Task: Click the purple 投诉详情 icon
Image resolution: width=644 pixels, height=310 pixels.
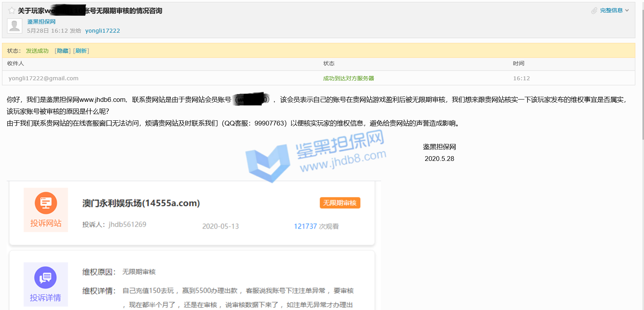Action: [x=46, y=284]
